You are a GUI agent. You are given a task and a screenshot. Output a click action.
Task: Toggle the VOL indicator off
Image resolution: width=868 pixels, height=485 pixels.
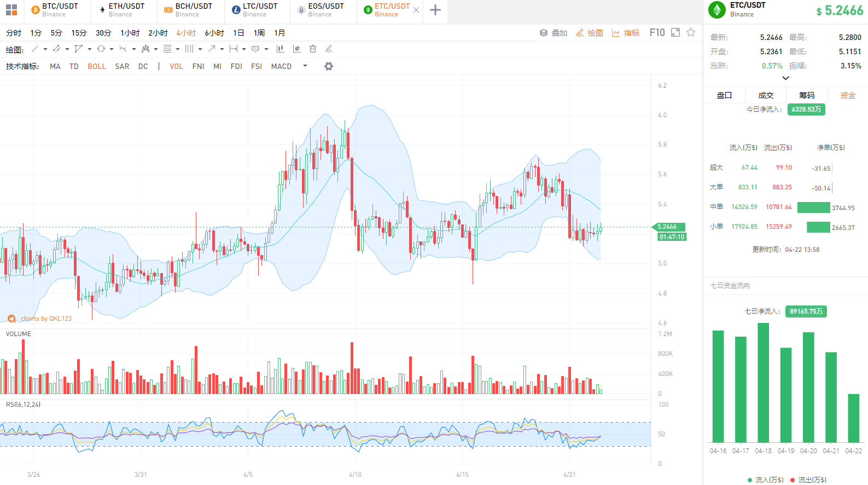point(176,66)
